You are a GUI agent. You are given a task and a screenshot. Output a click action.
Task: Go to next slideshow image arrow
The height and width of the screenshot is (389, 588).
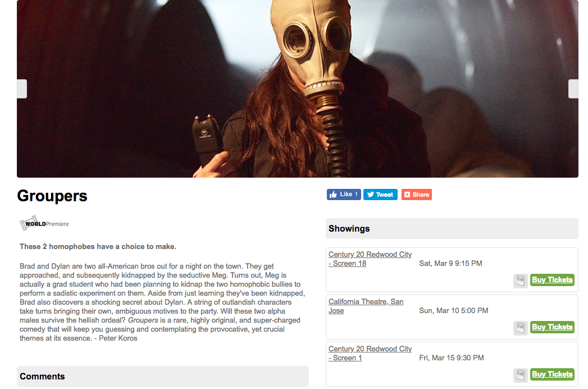click(x=573, y=89)
